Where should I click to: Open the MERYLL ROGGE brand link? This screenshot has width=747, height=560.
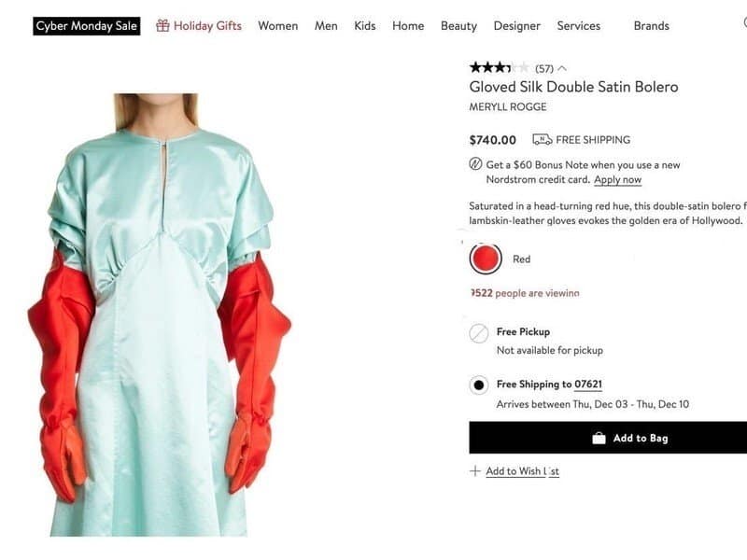pos(508,106)
